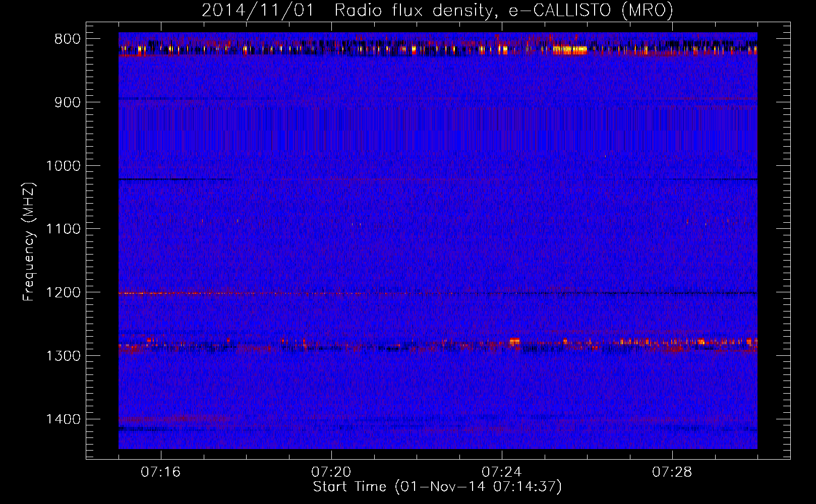
Task: Select the 800 frequency axis label
Action: (x=67, y=39)
